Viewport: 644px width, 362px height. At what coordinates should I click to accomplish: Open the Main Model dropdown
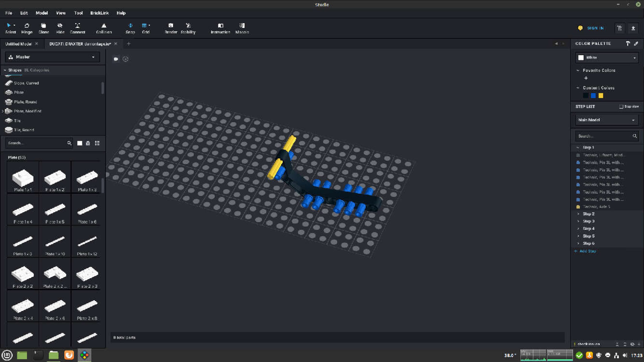607,120
